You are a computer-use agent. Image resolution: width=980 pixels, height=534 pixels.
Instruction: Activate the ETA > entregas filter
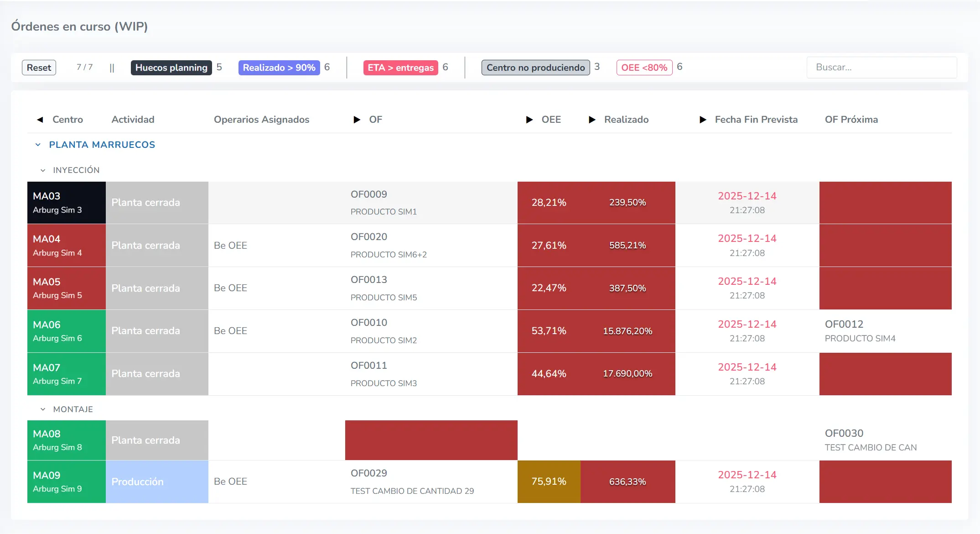pos(400,68)
